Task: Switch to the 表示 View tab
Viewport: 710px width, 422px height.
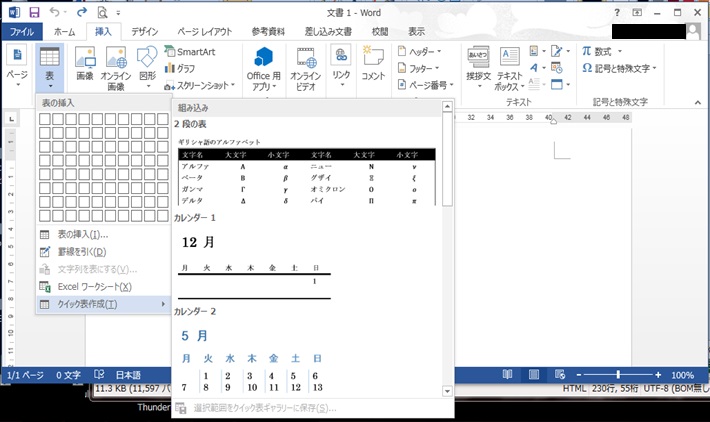Action: [416, 32]
